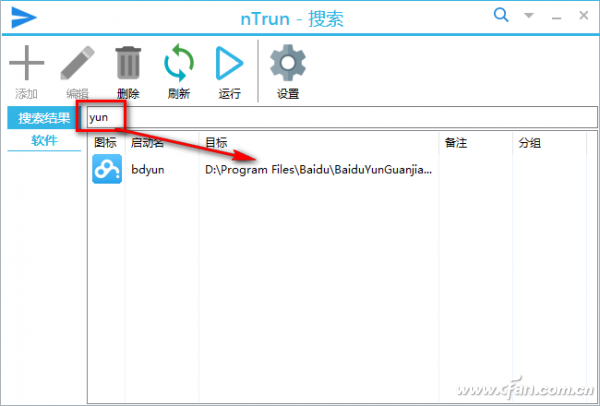Image resolution: width=600 pixels, height=406 pixels.
Task: Click the 添加 plus icon
Action: click(26, 63)
